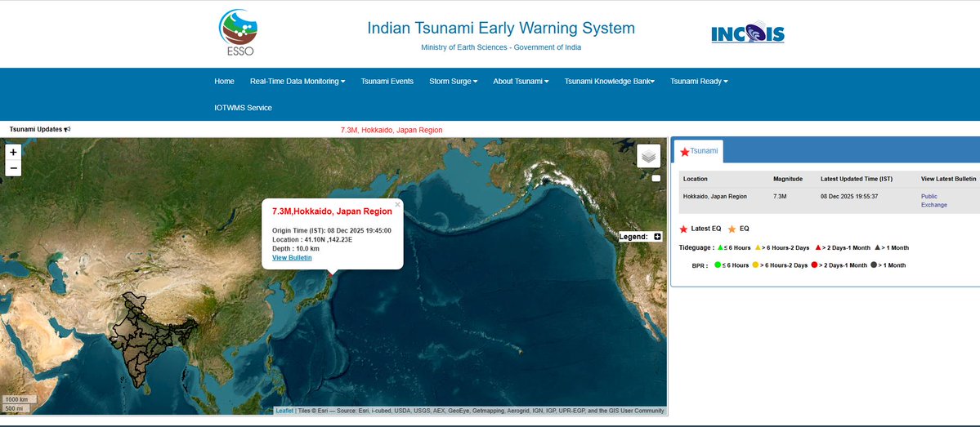The height and width of the screenshot is (427, 980).
Task: Open the map layers control
Action: 649,156
